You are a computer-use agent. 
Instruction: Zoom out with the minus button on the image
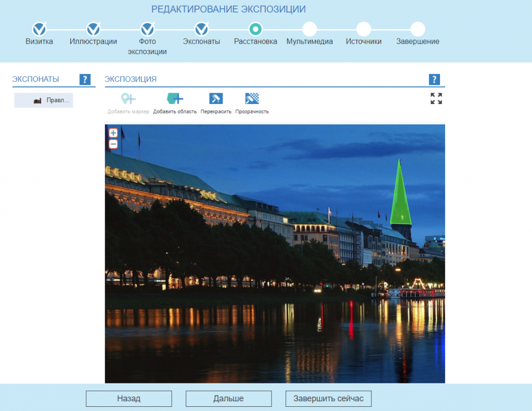pos(113,144)
